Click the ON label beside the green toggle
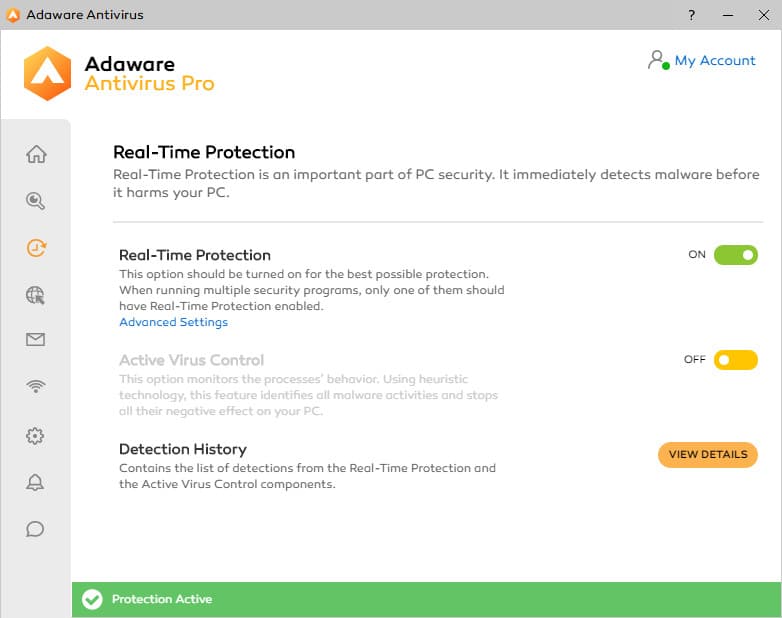 tap(697, 254)
